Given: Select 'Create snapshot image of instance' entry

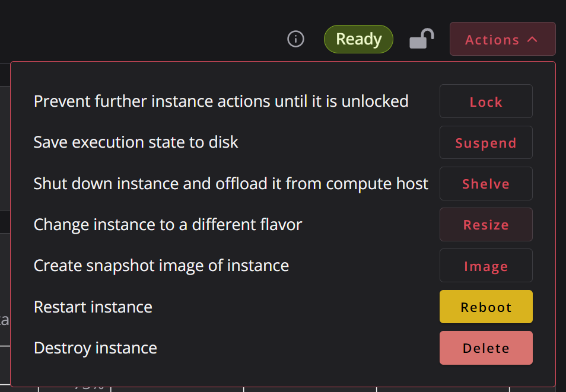Looking at the screenshot, I should point(161,266).
